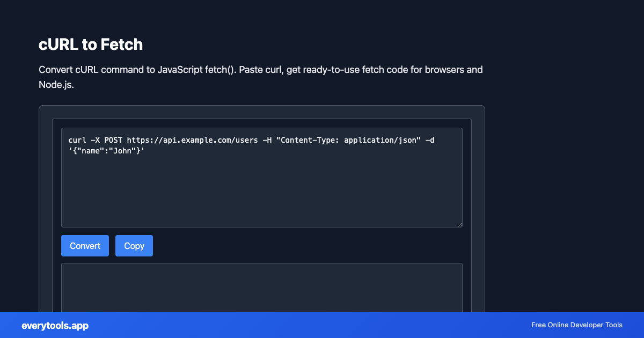
Task: Click the blue footer bar
Action: click(x=322, y=325)
